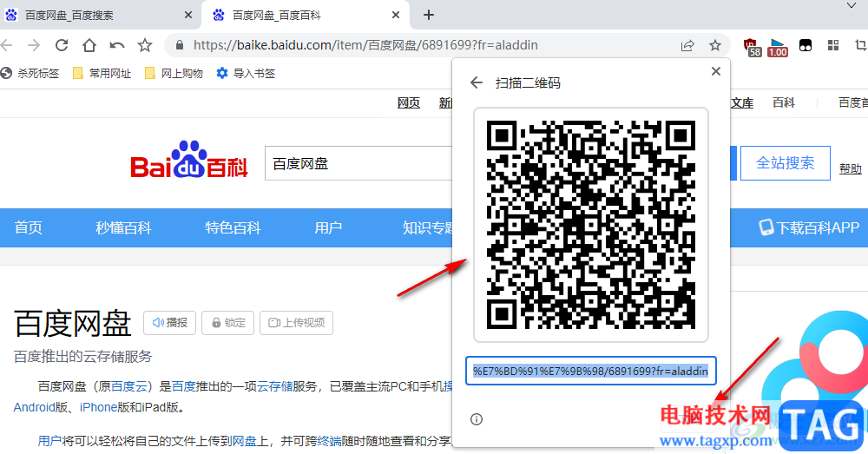Viewport: 868px width, 454px height.
Task: Click the 上传视频 button
Action: coord(296,323)
